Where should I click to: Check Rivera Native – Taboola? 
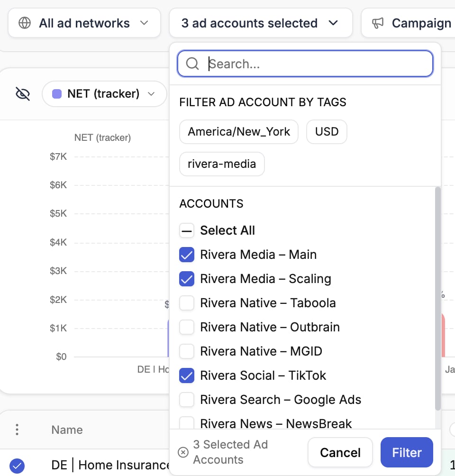point(187,303)
